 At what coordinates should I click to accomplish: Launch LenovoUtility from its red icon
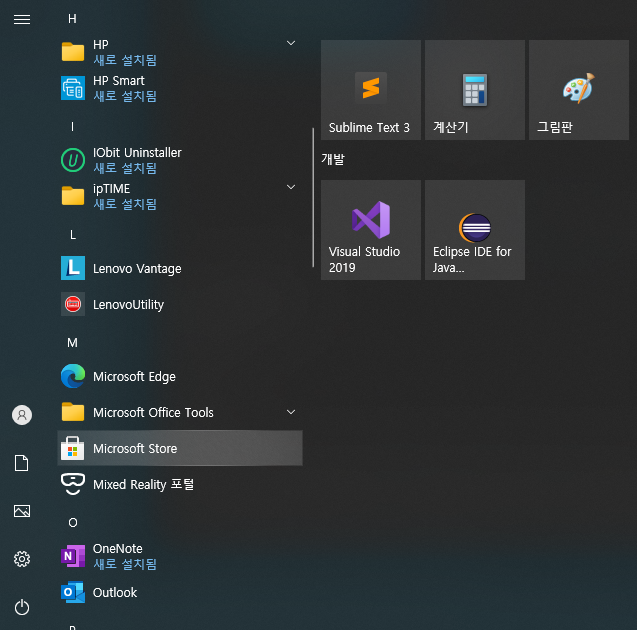pos(73,304)
